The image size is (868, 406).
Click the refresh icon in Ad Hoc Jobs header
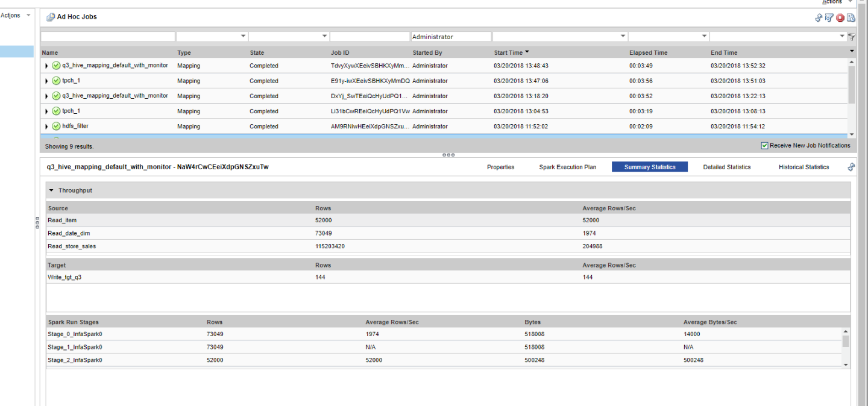pos(819,18)
